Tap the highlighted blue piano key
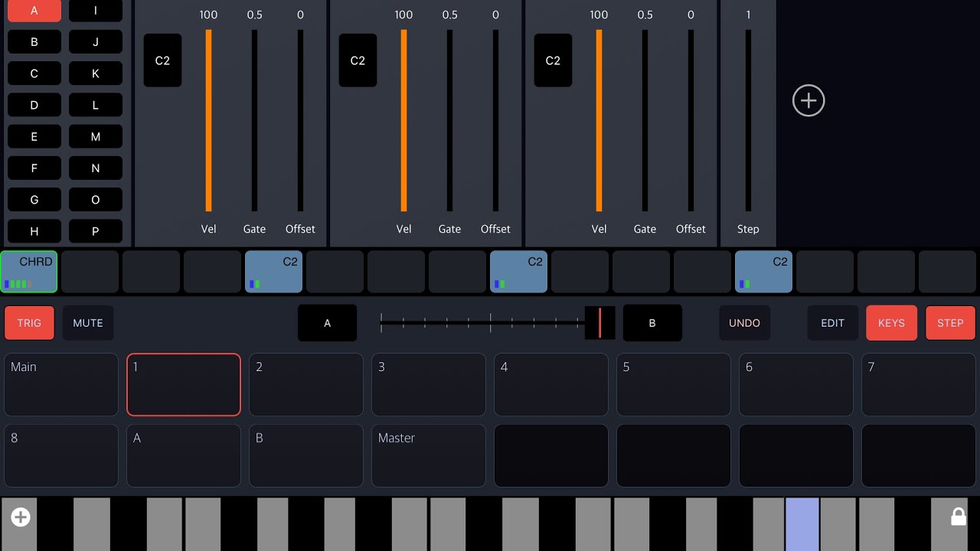Screen dimensions: 980x551 [x=802, y=524]
